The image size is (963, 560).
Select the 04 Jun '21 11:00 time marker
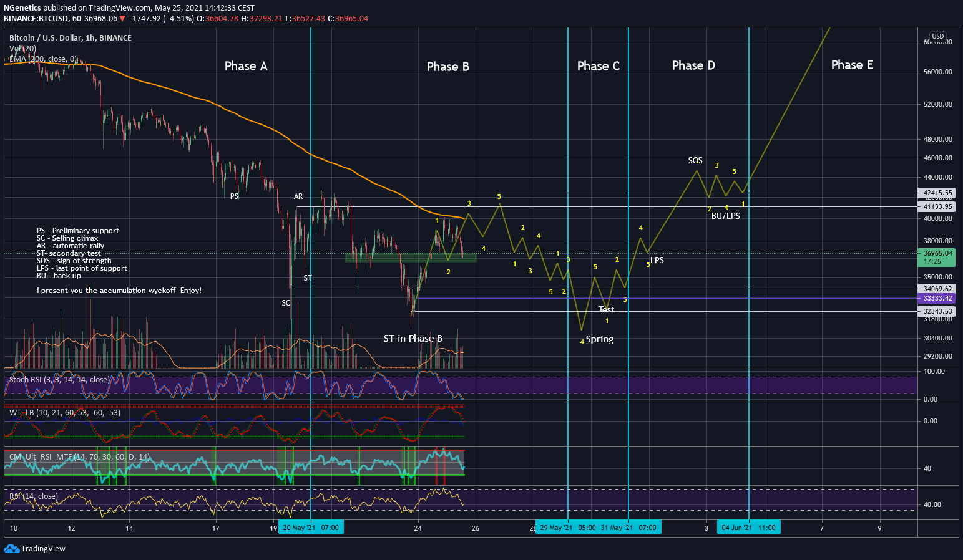[748, 528]
